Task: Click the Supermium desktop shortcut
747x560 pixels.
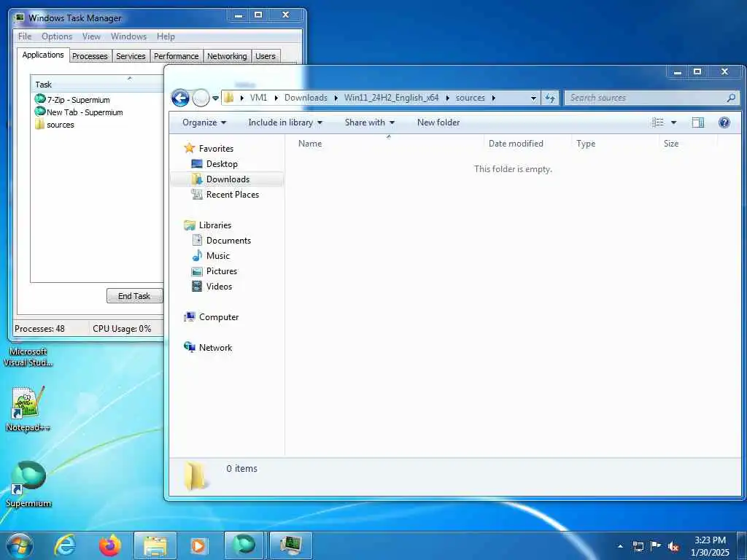Action: tap(28, 484)
